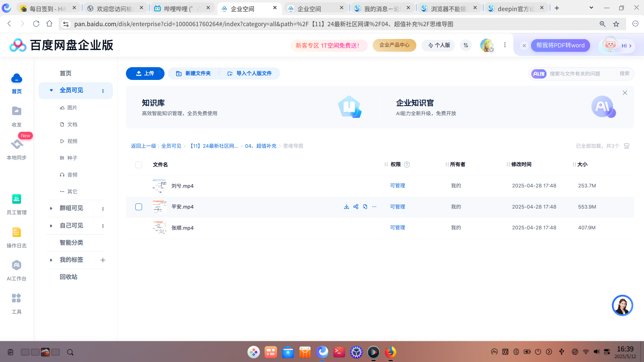
Task: Check the 平安.mp4 checkbox
Action: click(x=139, y=207)
